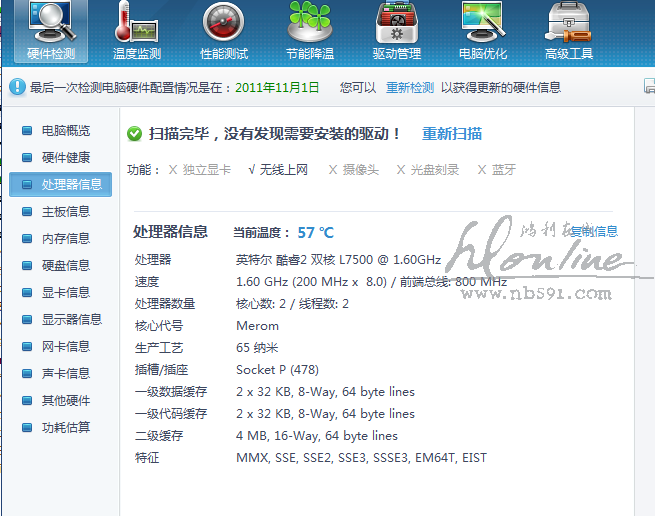Open the 驱动管理 driver box icon
Image resolution: width=655 pixels, height=516 pixels.
[x=396, y=31]
